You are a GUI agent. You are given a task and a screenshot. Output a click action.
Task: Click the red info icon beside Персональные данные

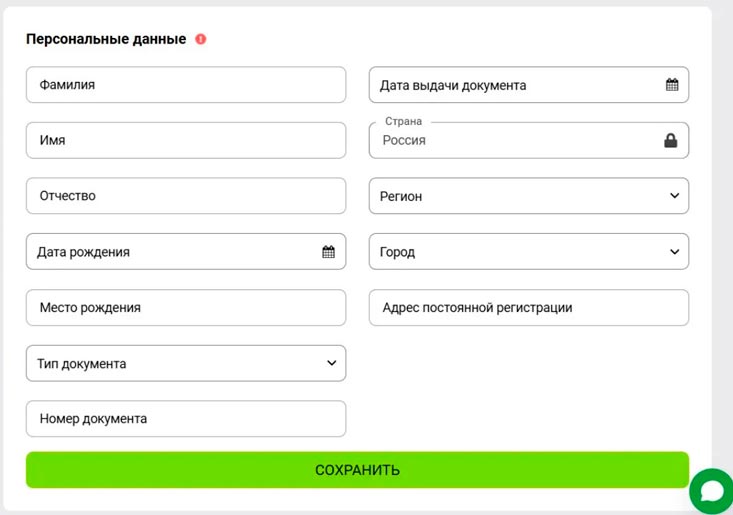(x=201, y=40)
